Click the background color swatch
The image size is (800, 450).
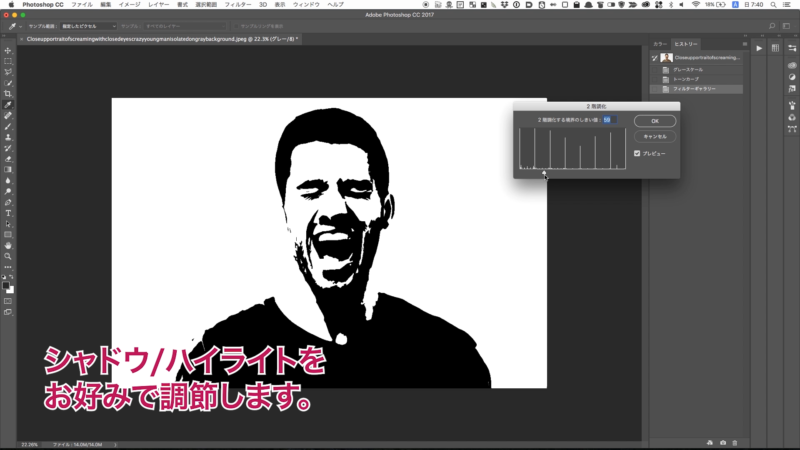click(x=11, y=290)
